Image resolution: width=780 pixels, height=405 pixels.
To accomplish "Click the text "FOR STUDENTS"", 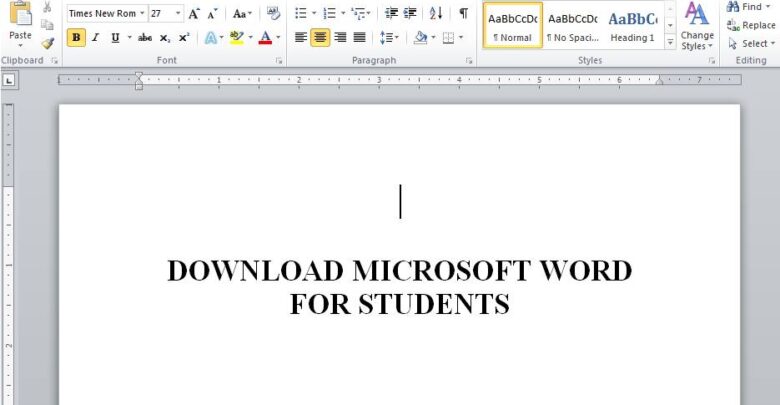I will click(x=399, y=304).
